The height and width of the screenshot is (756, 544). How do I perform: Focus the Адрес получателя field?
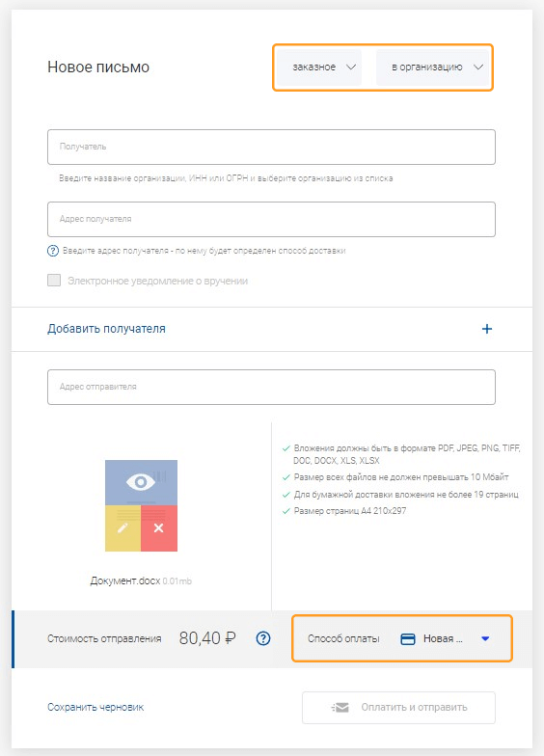272,219
